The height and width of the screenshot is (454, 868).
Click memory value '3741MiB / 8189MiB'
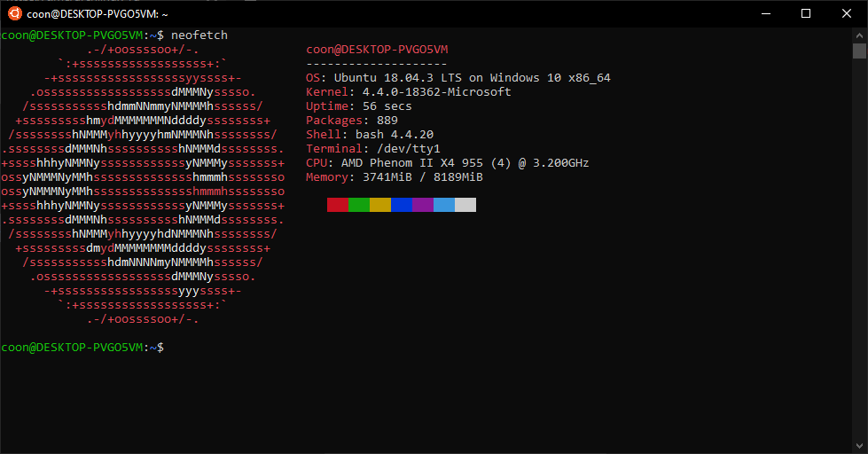pos(422,177)
